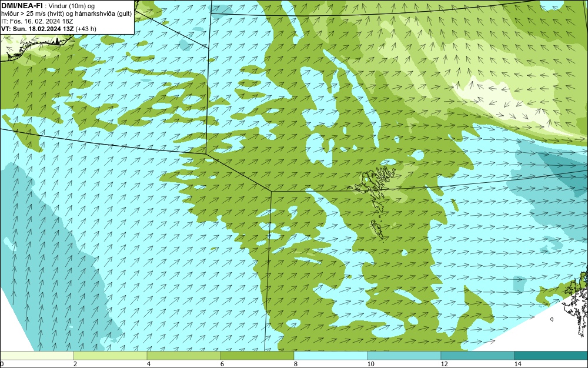Click the dark teal swatch above 14
588x368 pixels.
[x=552, y=356]
